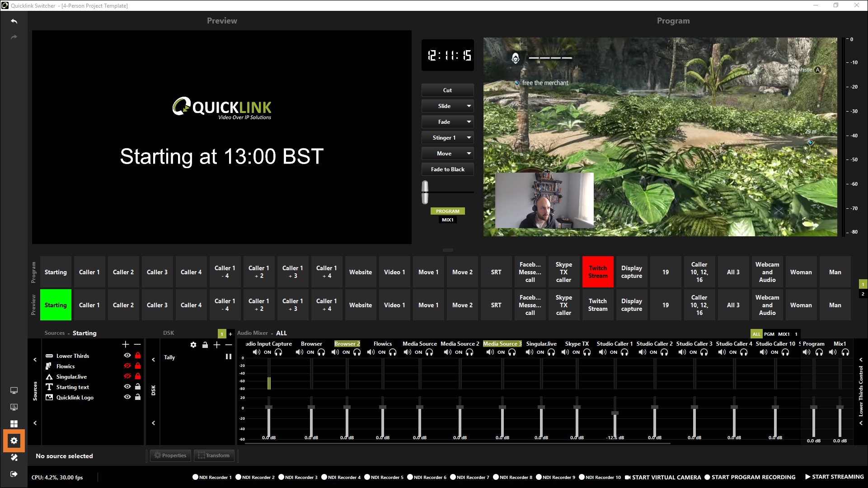The image size is (868, 488).
Task: Open settings gear in left sidebar
Action: (14, 441)
